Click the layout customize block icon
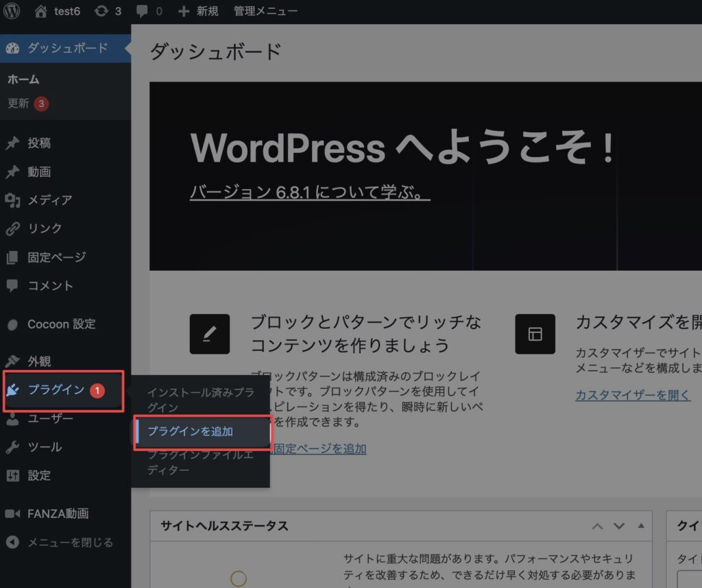 point(535,334)
